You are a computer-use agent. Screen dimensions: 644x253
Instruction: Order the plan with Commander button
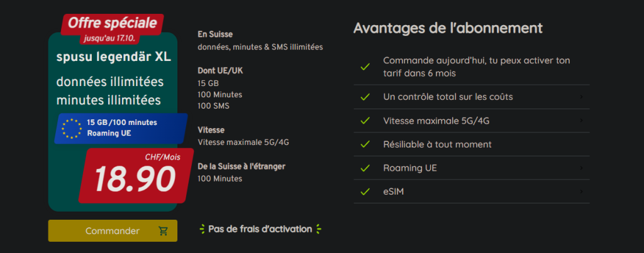tap(113, 231)
